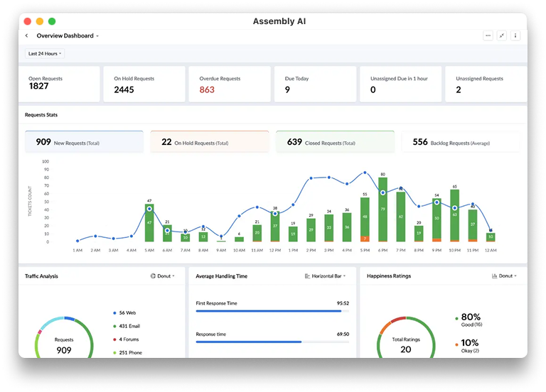The image size is (546, 392).
Task: Click the yellow macOS minimize button
Action: (x=40, y=21)
